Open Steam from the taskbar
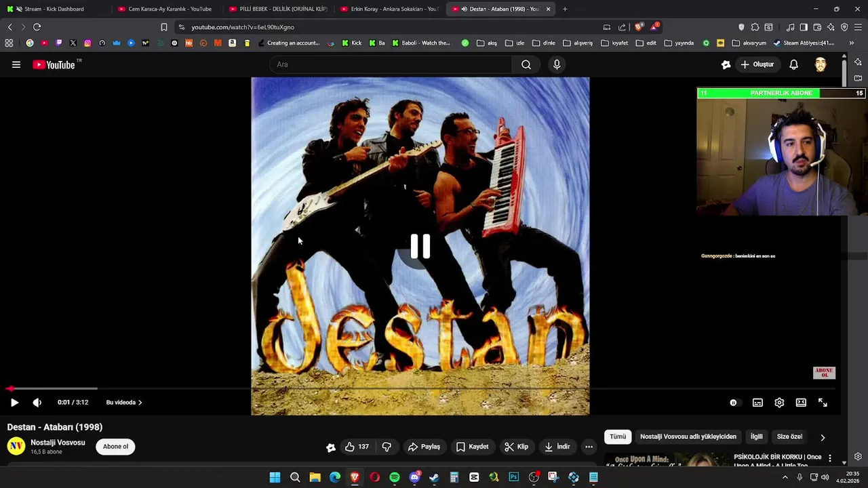 434,477
